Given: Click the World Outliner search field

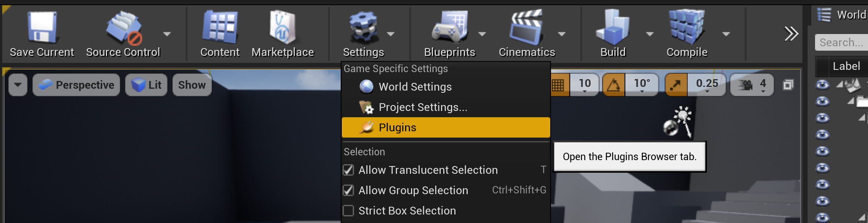Looking at the screenshot, I should [x=841, y=43].
